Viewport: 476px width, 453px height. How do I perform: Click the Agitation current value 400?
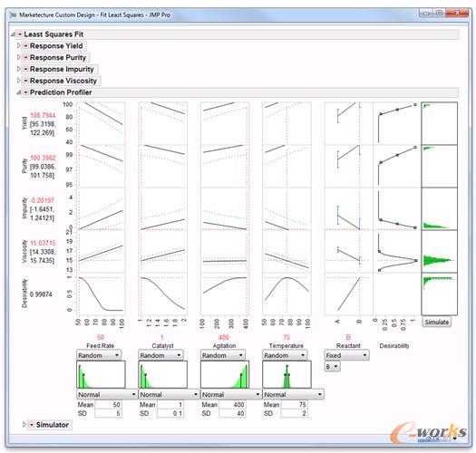[224, 337]
